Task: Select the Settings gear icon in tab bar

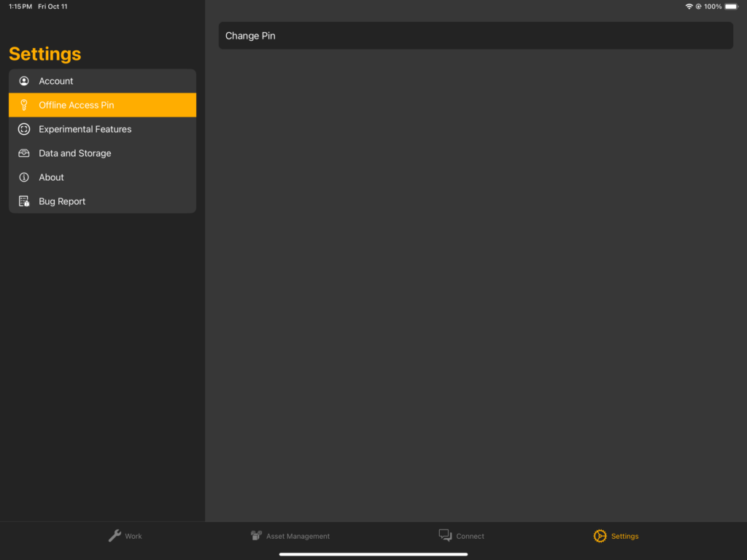Action: (598, 535)
